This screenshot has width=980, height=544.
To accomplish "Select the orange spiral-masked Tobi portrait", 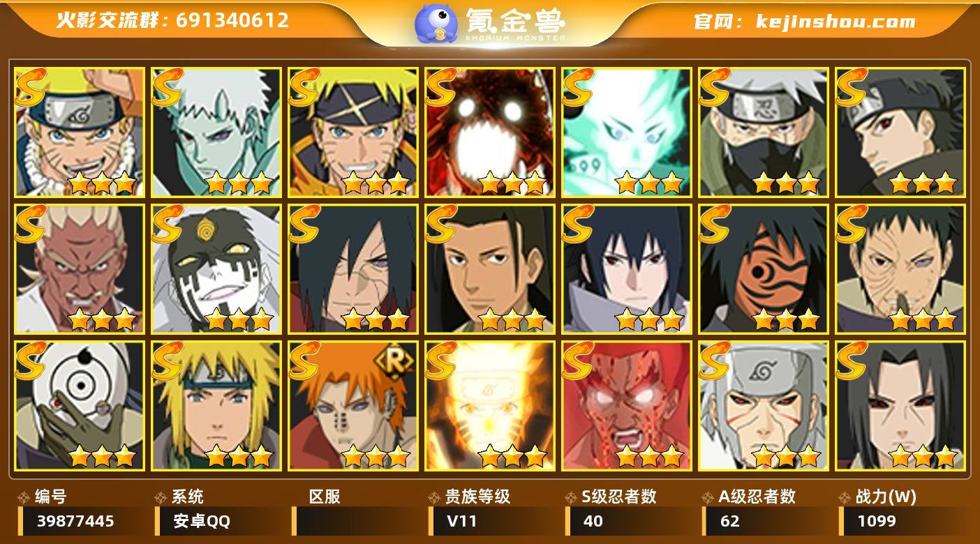I will click(x=764, y=269).
